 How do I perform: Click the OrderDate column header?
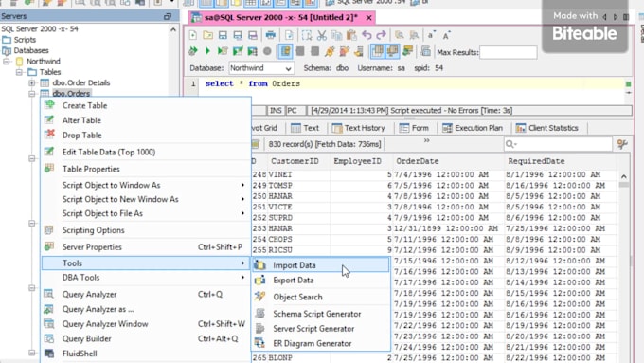point(448,161)
